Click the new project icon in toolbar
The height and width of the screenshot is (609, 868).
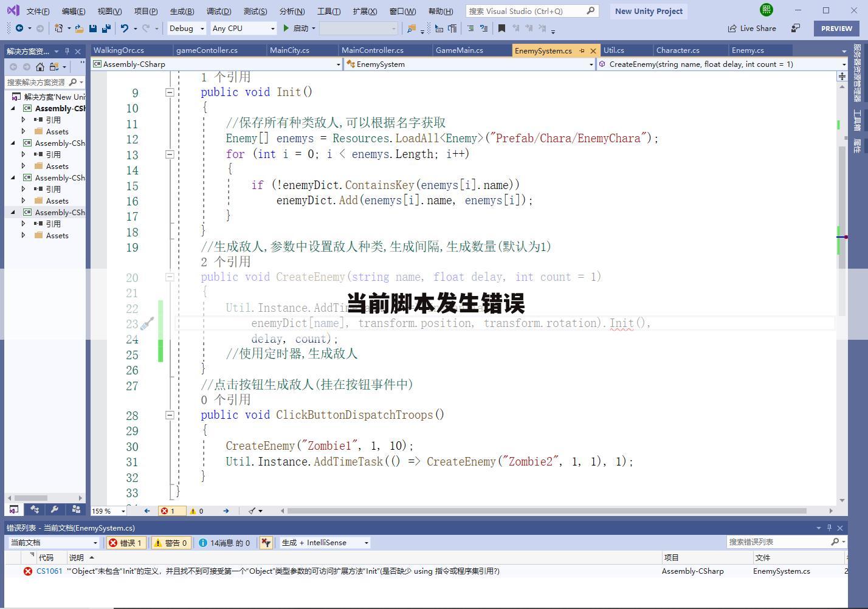coord(58,28)
